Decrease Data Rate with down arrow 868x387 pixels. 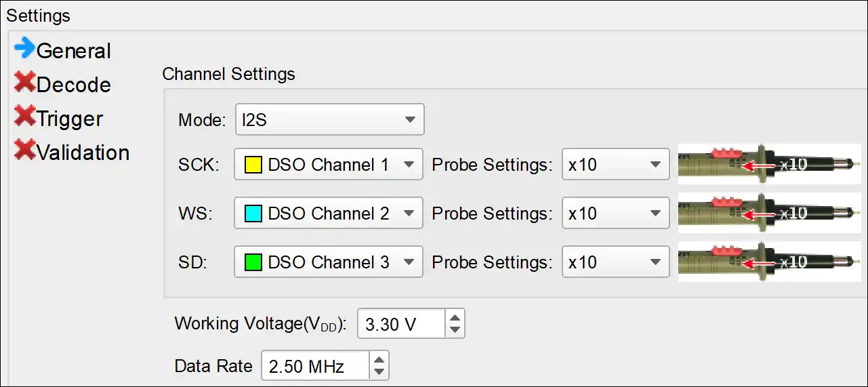point(379,373)
